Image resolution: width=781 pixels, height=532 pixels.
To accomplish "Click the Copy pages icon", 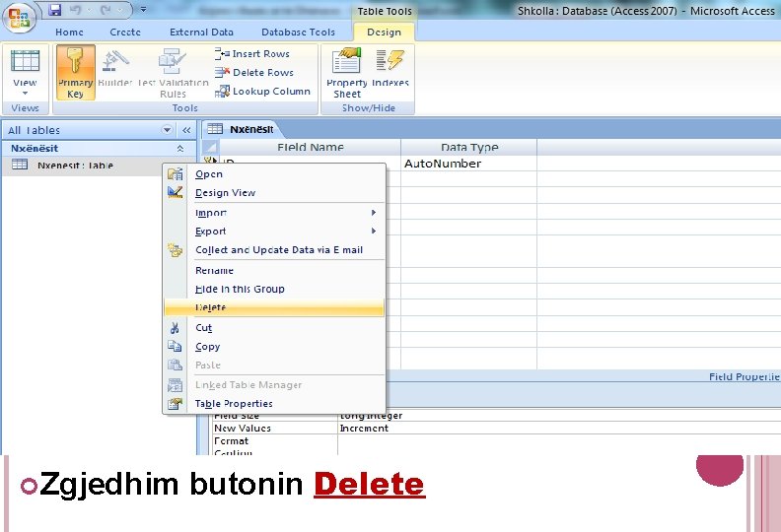I will pyautogui.click(x=175, y=346).
